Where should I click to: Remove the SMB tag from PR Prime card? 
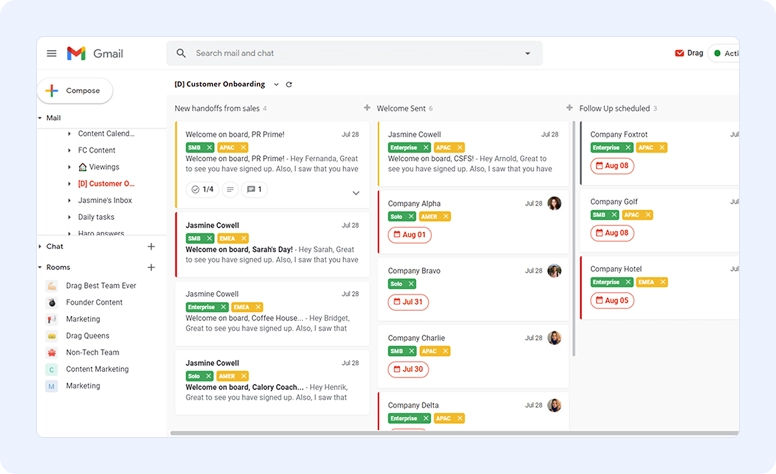tap(209, 147)
